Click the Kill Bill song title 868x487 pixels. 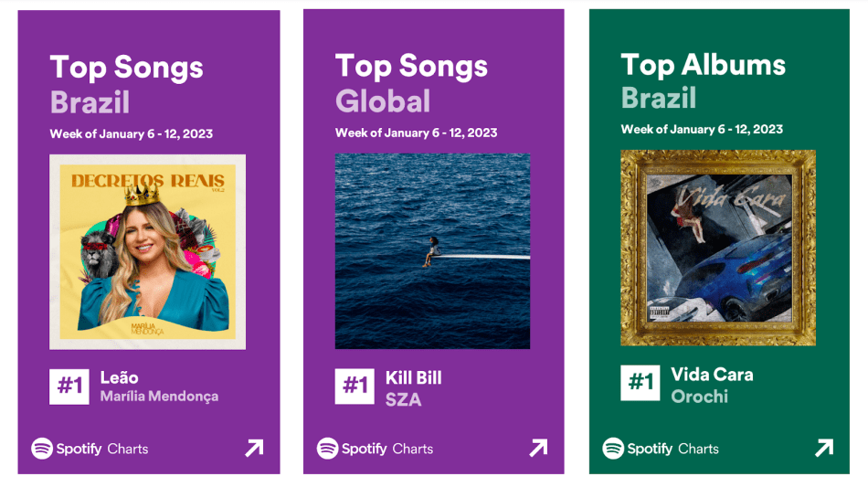[x=414, y=377]
